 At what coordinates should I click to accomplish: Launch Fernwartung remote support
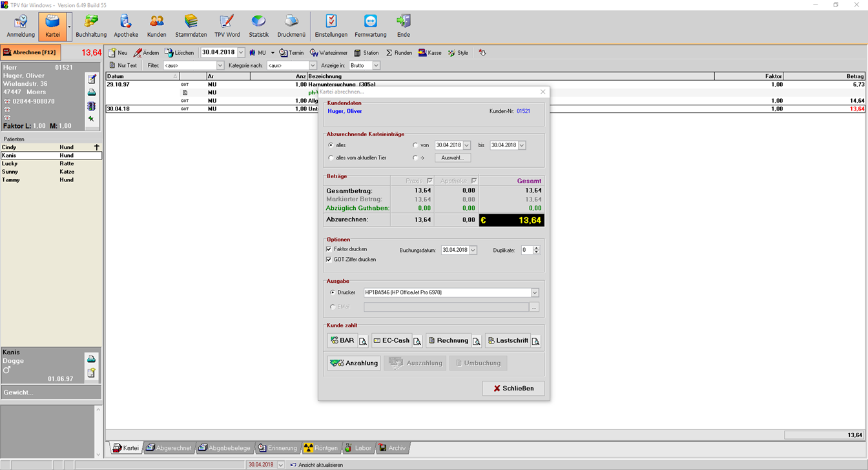[370, 26]
